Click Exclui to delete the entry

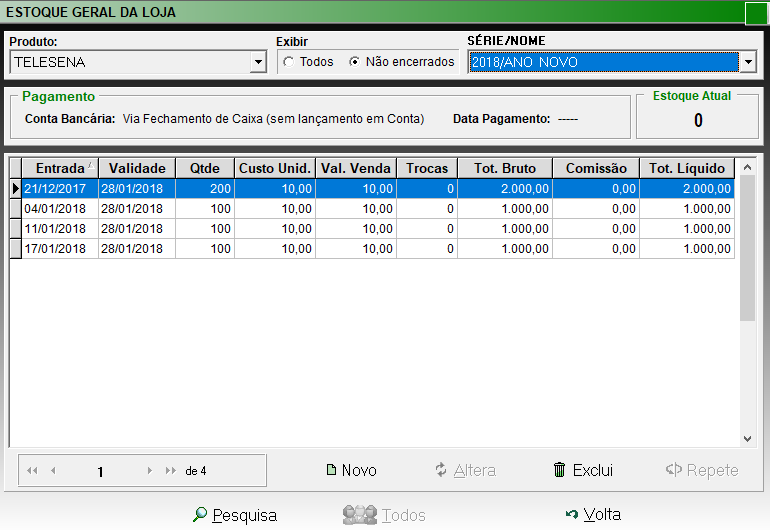[x=583, y=470]
